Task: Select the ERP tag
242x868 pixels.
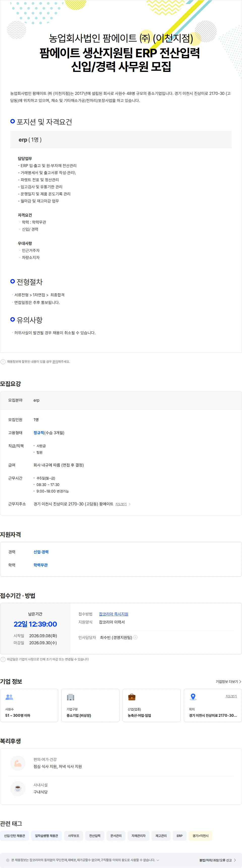Action: (179, 836)
